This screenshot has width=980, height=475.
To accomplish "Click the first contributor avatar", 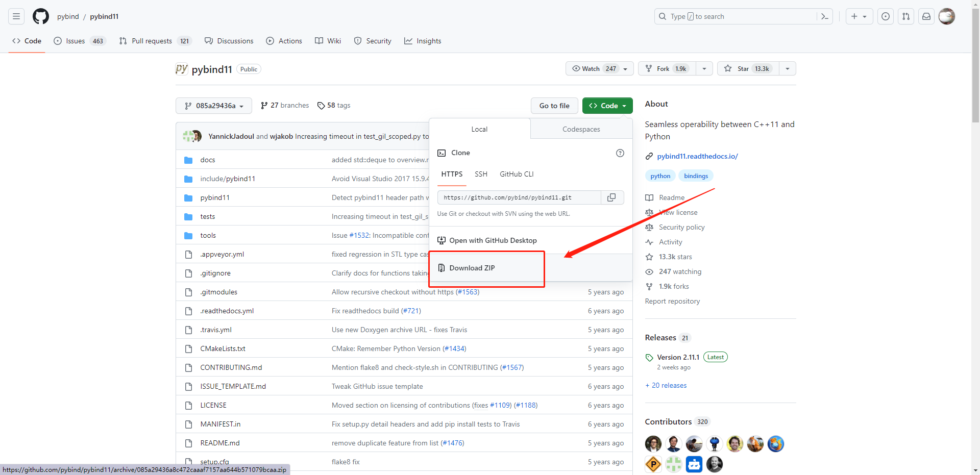I will [653, 444].
